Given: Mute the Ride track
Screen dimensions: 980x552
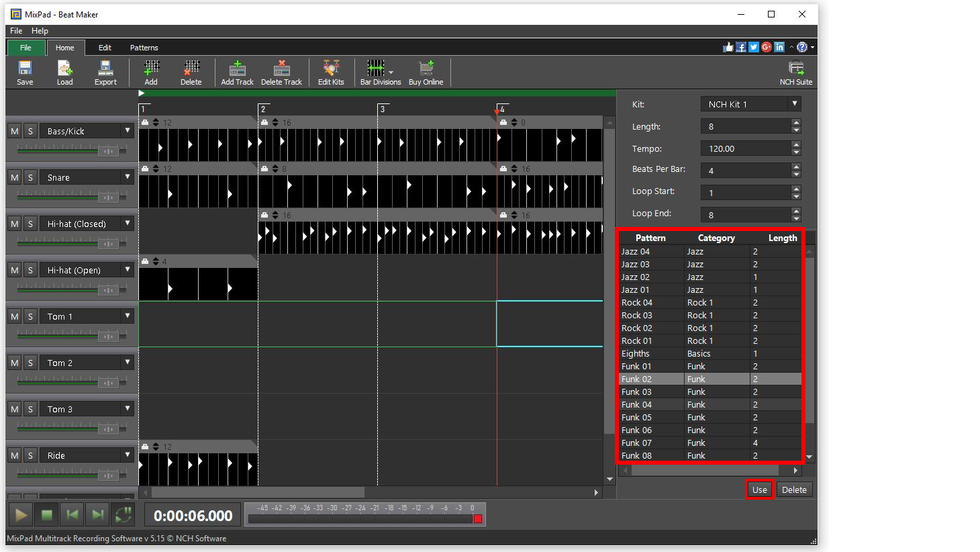Looking at the screenshot, I should pos(14,455).
